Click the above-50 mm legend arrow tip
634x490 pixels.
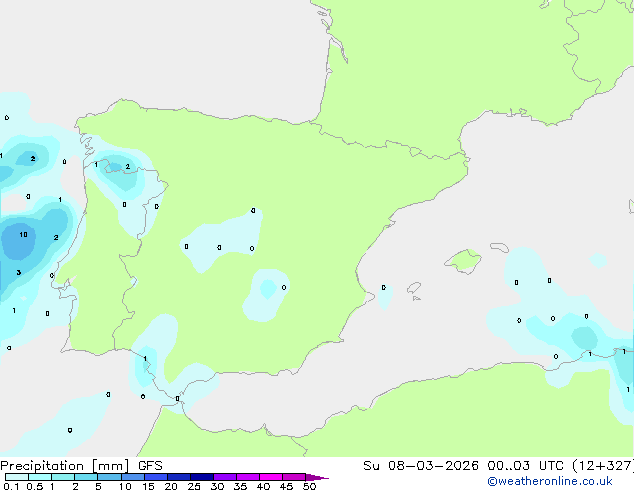(317, 477)
